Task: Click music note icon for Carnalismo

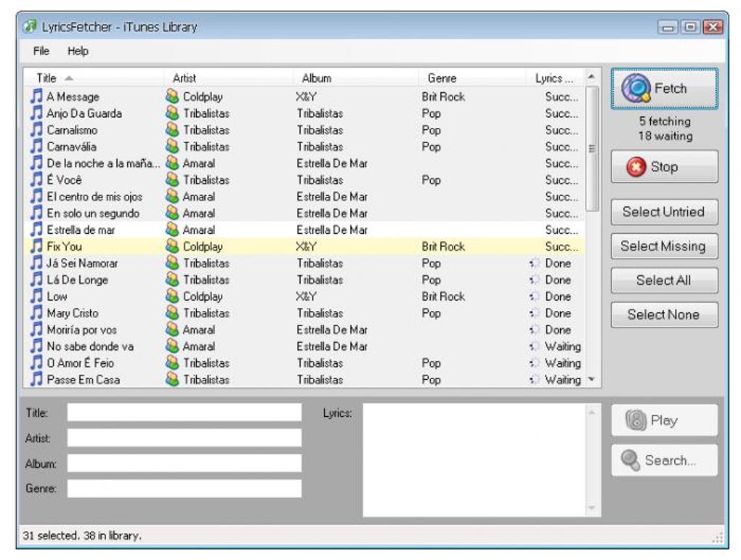Action: [x=36, y=129]
